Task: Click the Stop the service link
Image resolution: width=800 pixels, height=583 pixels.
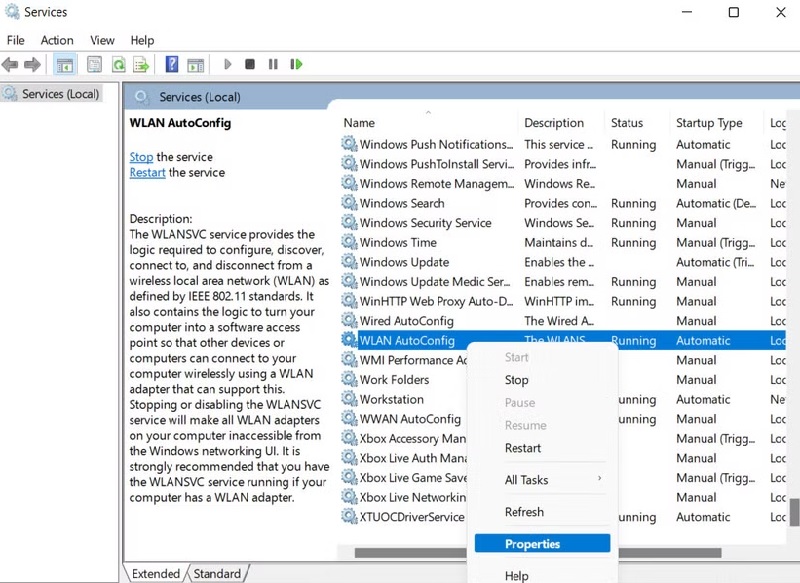Action: point(141,157)
